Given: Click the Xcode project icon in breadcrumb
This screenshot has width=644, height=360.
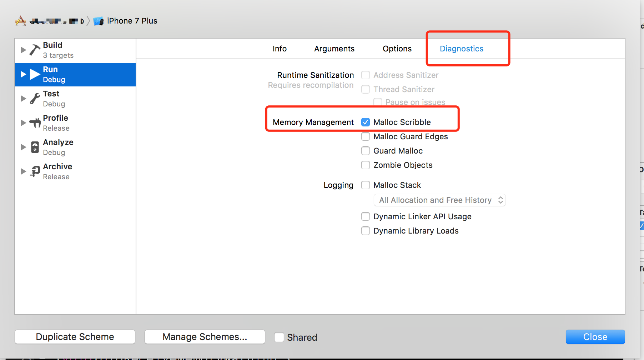Looking at the screenshot, I should (x=21, y=21).
